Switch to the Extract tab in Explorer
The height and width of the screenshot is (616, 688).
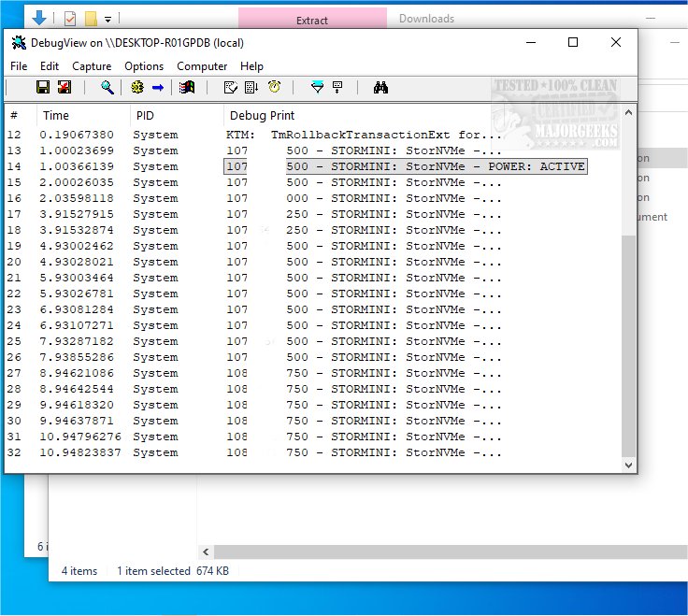(312, 19)
